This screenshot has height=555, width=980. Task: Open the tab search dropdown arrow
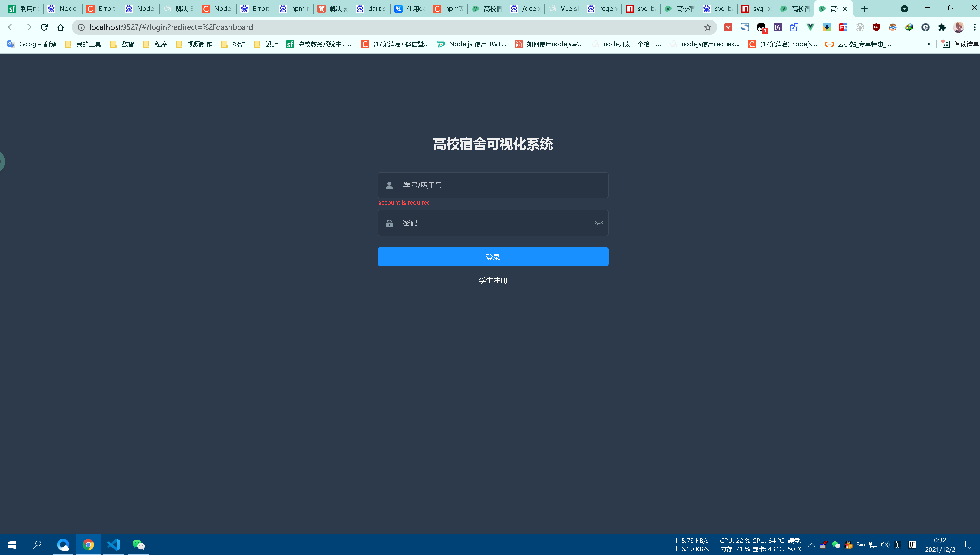[904, 9]
